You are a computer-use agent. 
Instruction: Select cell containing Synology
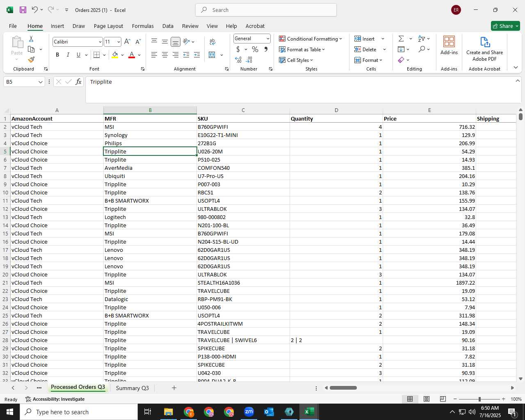click(x=150, y=135)
